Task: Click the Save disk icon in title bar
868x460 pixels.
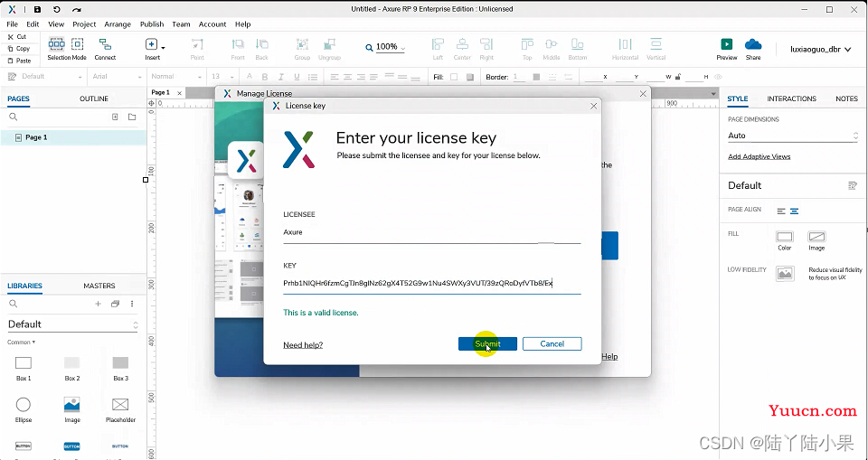Action: (x=37, y=9)
